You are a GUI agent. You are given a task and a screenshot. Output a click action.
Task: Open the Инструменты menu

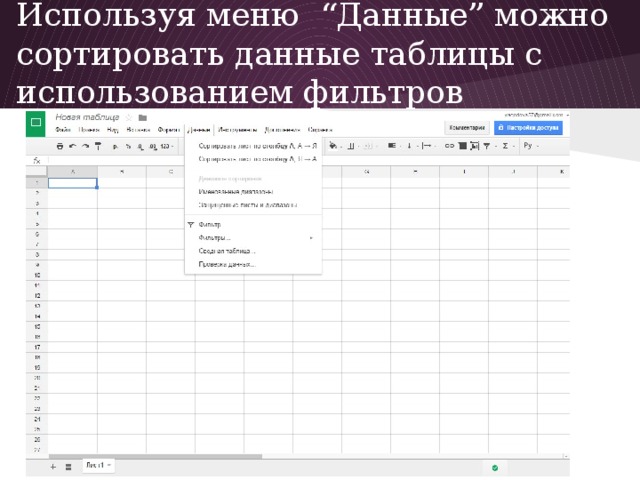click(238, 130)
